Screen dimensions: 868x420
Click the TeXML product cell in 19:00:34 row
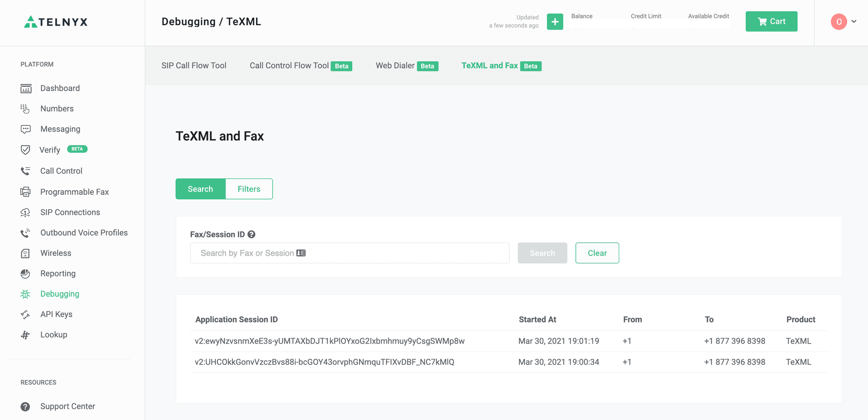pos(799,362)
